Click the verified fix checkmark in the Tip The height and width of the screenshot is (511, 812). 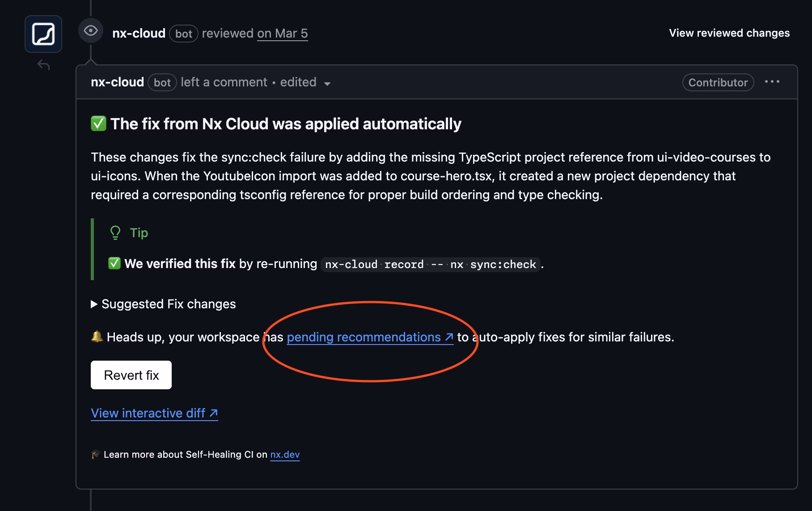click(115, 264)
